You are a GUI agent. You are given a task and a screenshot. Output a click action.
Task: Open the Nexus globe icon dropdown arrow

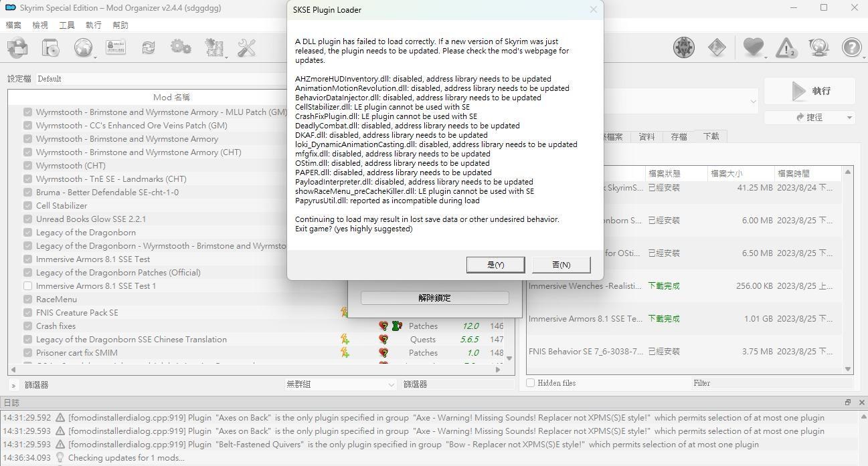tap(96, 57)
